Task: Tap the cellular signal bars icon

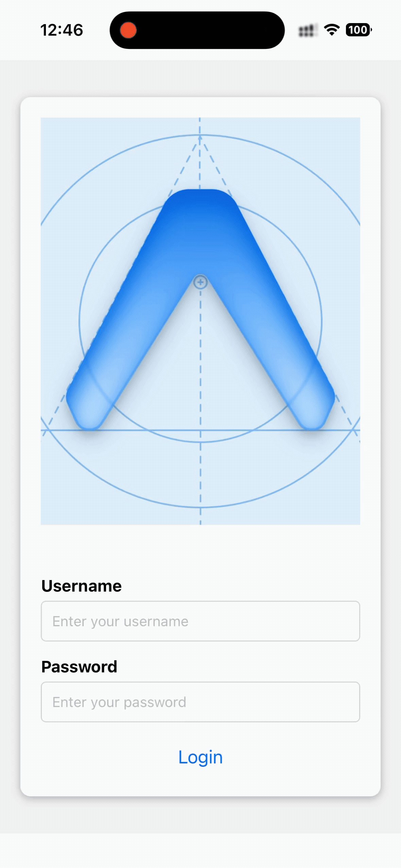Action: (x=307, y=31)
